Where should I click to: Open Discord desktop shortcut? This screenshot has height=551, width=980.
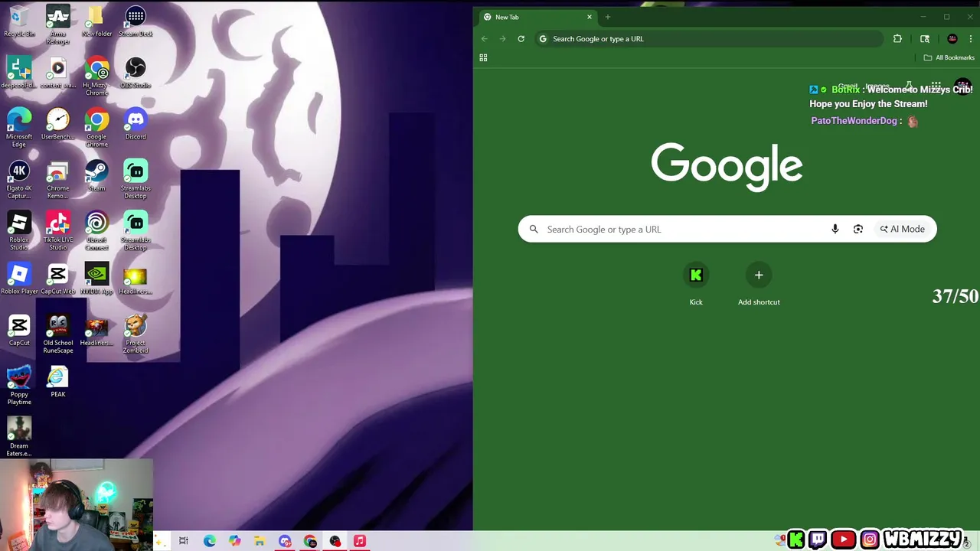(136, 124)
